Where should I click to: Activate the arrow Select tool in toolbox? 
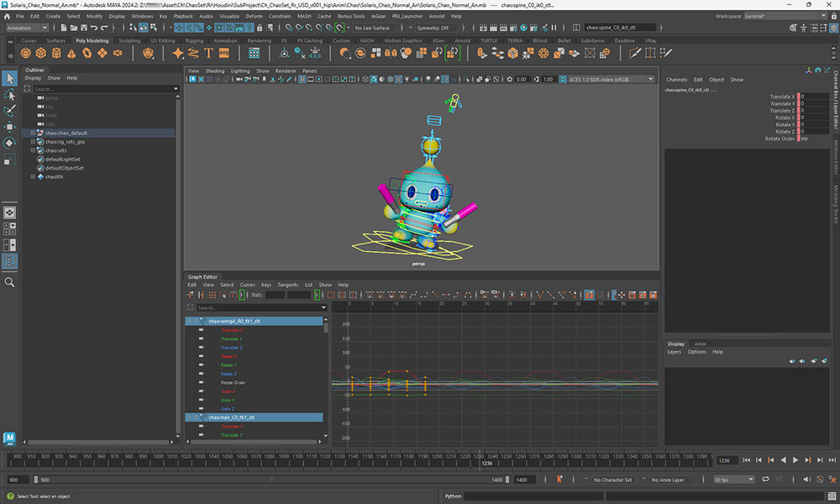pyautogui.click(x=9, y=78)
